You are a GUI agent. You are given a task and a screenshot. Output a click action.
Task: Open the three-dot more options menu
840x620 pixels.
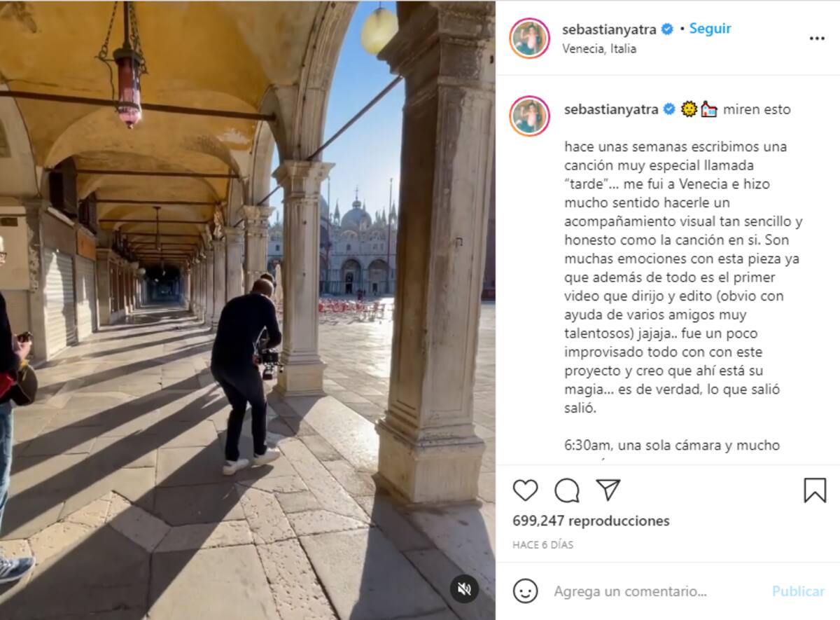[817, 39]
